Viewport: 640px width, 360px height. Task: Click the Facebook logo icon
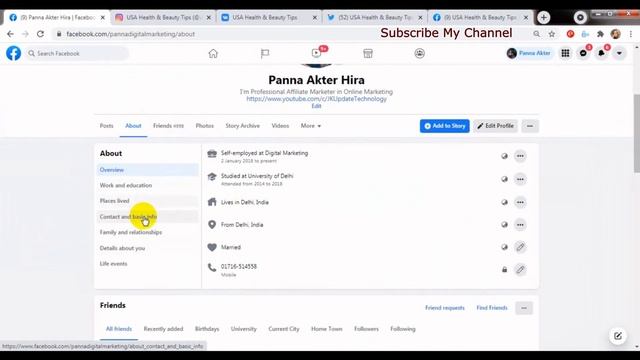click(13, 53)
